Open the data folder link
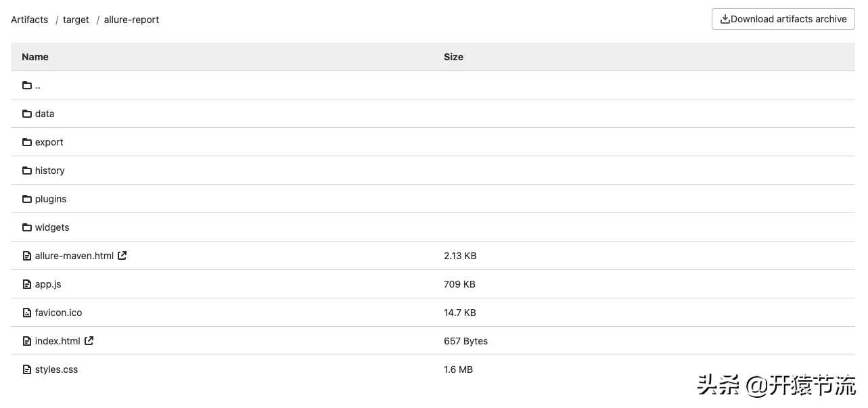 pyautogui.click(x=45, y=114)
